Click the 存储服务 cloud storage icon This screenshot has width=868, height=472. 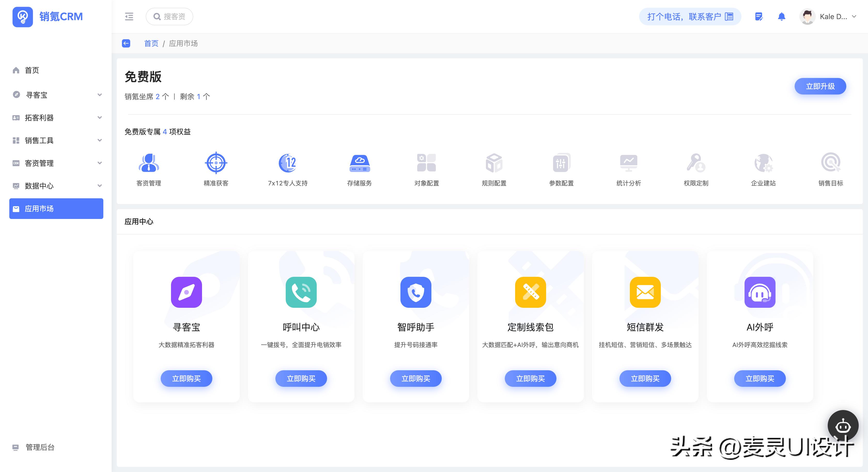tap(359, 163)
